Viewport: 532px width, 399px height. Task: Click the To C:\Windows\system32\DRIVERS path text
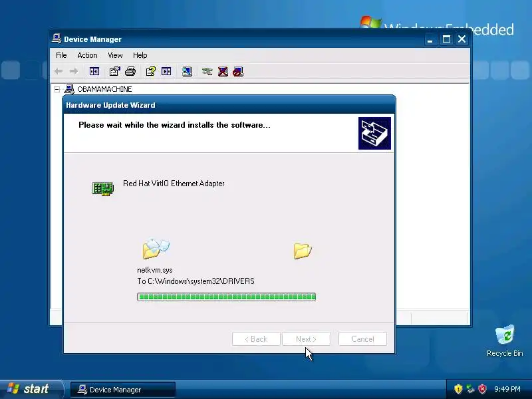(196, 281)
